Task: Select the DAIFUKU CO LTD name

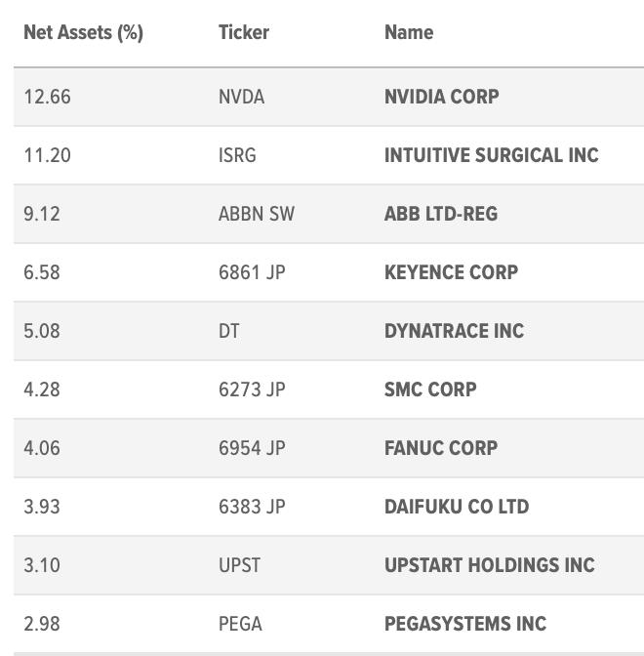Action: coord(457,507)
